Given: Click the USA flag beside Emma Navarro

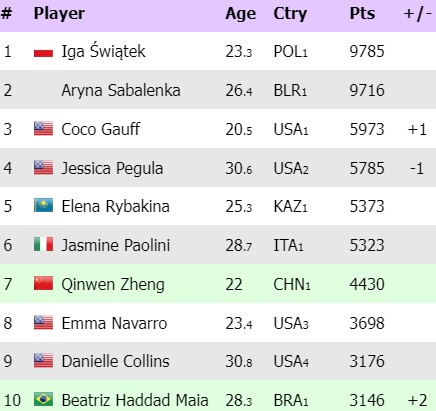Looking at the screenshot, I should coord(43,323).
